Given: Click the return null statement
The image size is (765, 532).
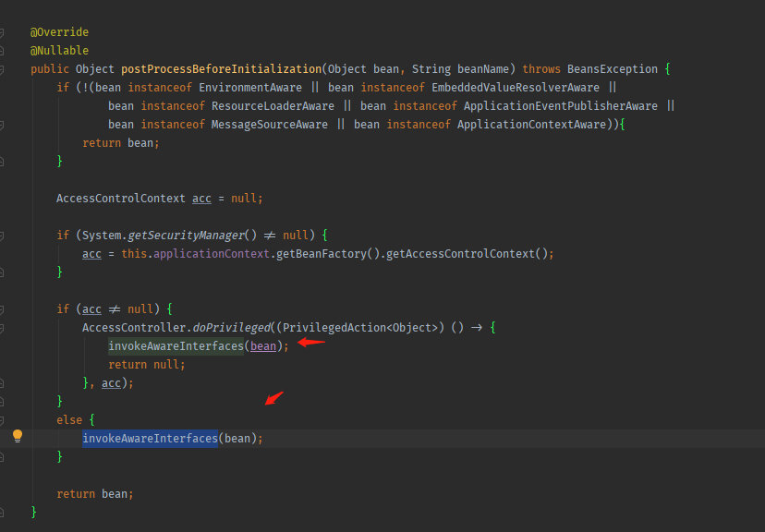Looking at the screenshot, I should coord(146,365).
